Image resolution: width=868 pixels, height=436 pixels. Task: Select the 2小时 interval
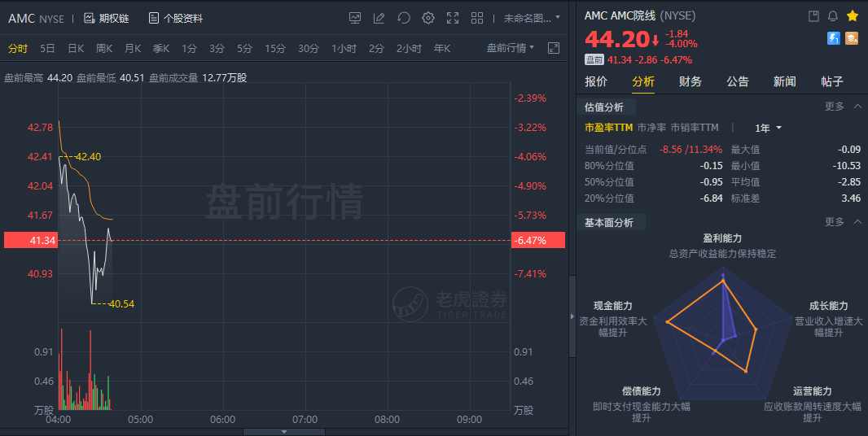click(409, 49)
